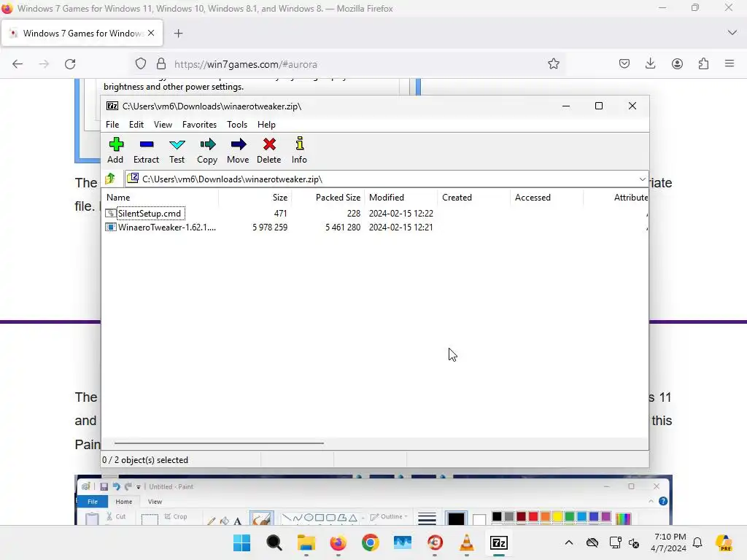Choose the Move toolbar icon
The width and height of the screenshot is (747, 560).
(238, 150)
